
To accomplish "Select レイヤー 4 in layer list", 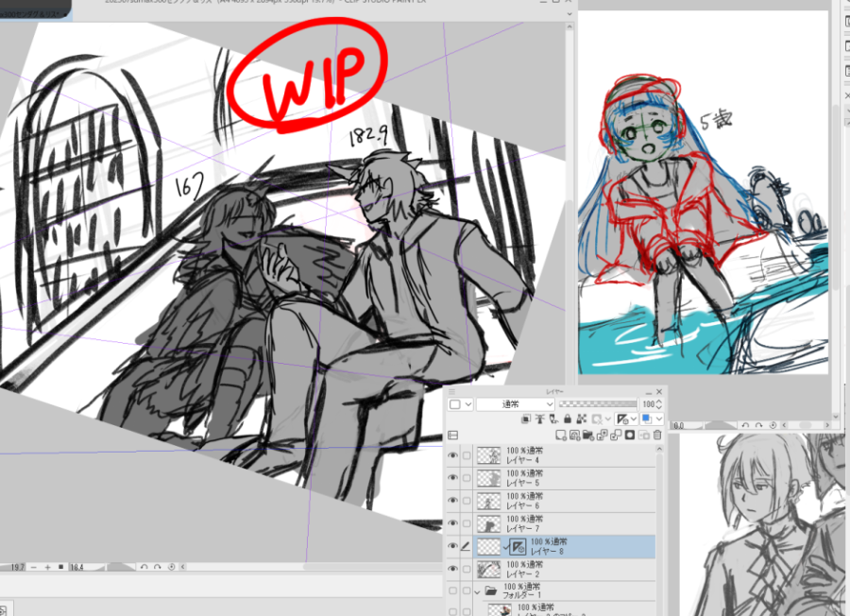I will click(x=565, y=455).
